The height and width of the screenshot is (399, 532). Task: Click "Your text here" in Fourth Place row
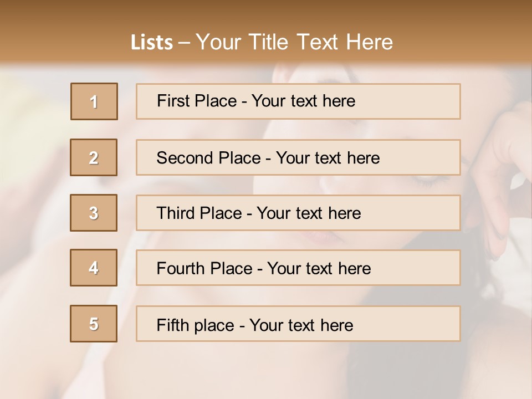319,269
